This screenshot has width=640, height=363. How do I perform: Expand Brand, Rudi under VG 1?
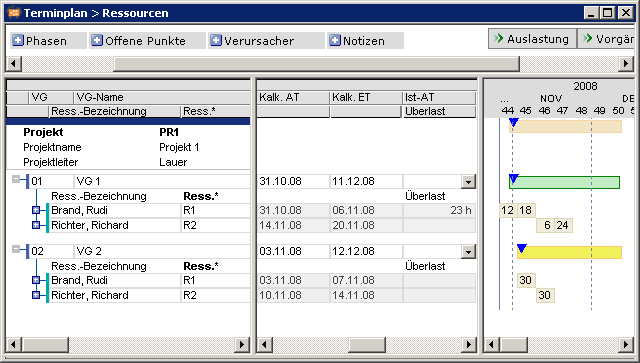(x=36, y=210)
